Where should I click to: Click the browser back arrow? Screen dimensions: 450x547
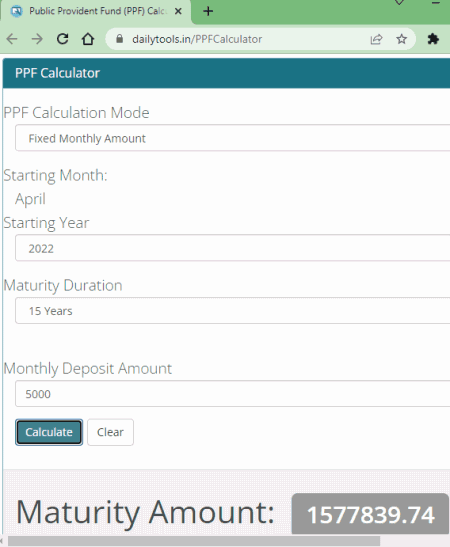[x=12, y=39]
